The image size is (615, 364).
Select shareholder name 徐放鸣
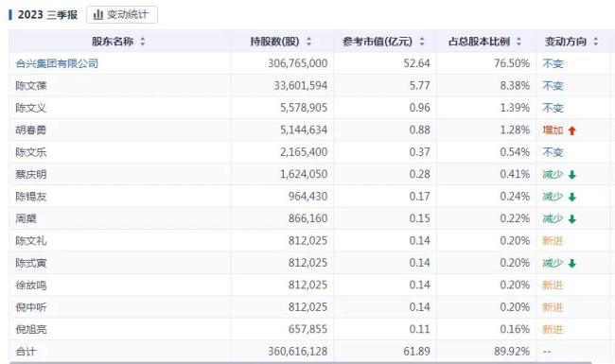[x=31, y=285]
